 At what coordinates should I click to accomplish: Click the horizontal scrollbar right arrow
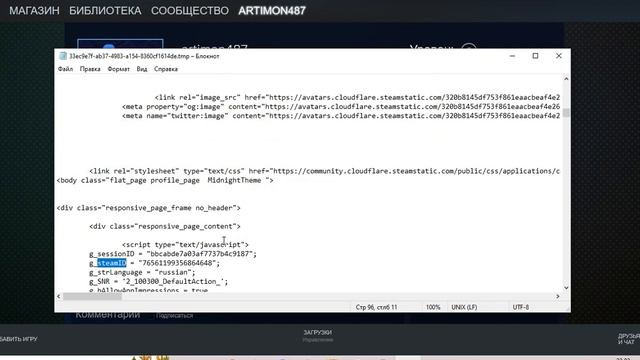(558, 296)
